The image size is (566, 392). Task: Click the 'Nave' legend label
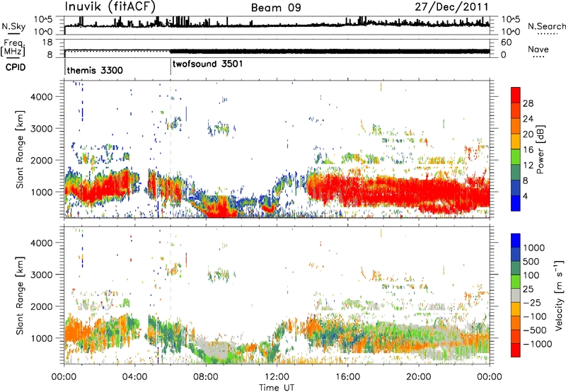538,49
